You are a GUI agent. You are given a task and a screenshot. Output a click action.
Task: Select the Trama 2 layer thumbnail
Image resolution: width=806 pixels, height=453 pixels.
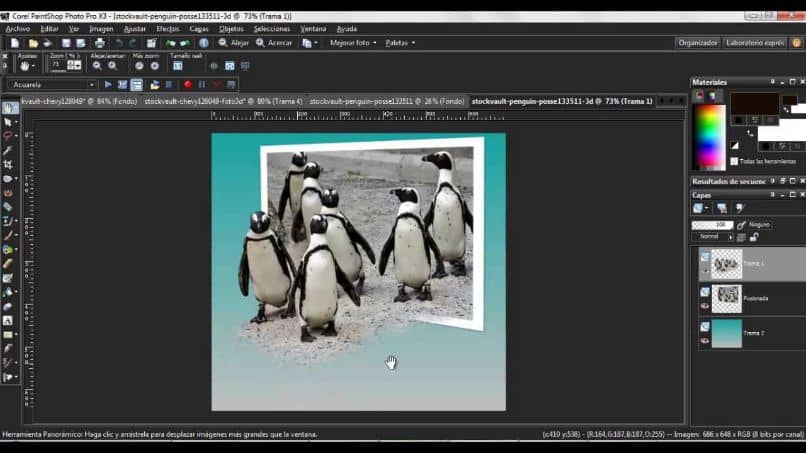point(726,333)
